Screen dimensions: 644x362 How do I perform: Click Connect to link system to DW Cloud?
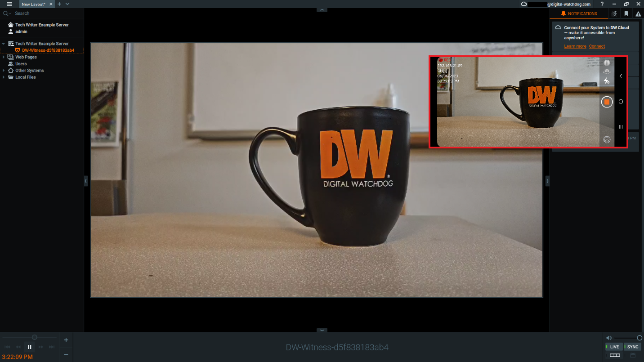pyautogui.click(x=597, y=46)
